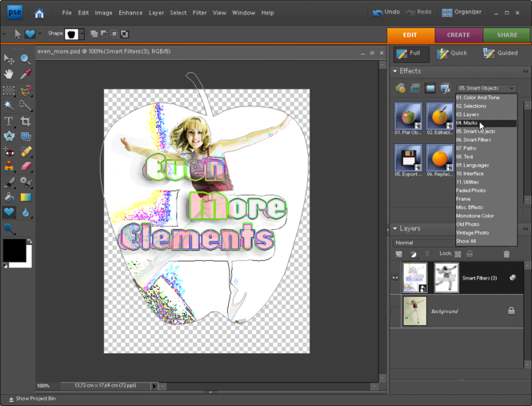Open the Enhance menu
Viewport: 532px width, 406px height.
coord(130,13)
